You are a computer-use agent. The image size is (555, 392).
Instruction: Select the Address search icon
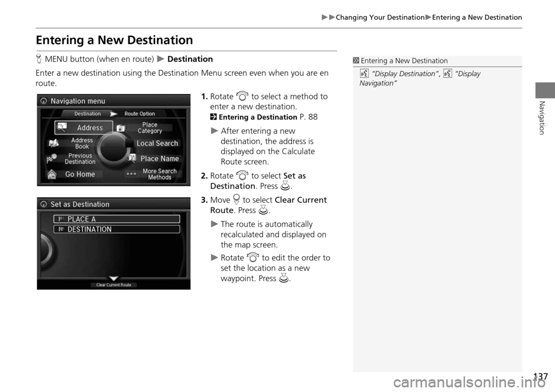(62, 127)
